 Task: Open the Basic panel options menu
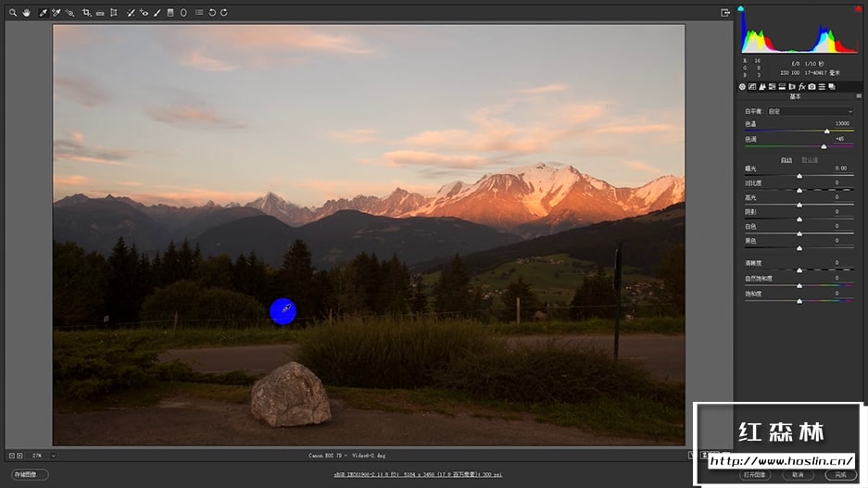pyautogui.click(x=859, y=96)
